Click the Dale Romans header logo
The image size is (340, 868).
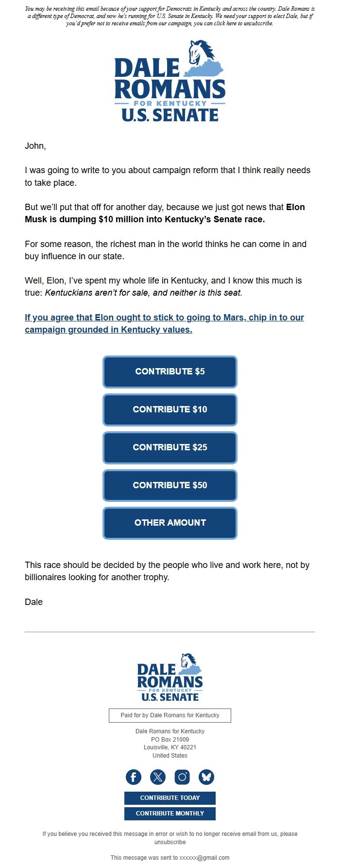coord(170,83)
